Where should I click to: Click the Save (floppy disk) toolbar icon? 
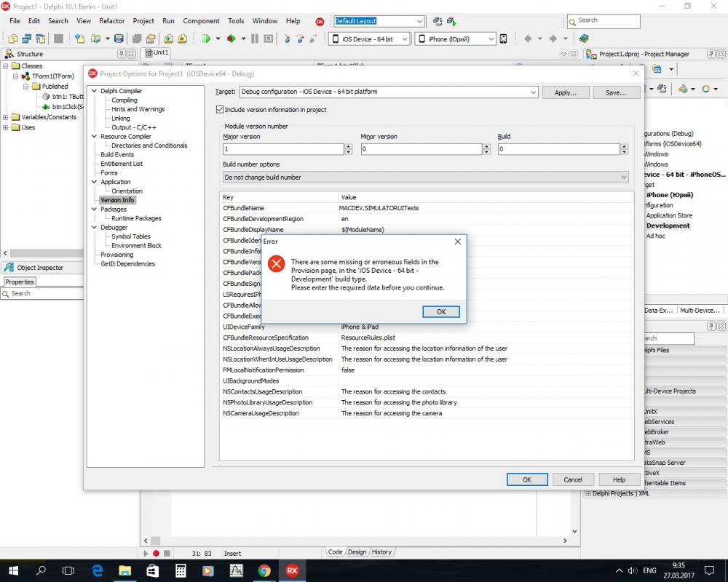(119, 39)
